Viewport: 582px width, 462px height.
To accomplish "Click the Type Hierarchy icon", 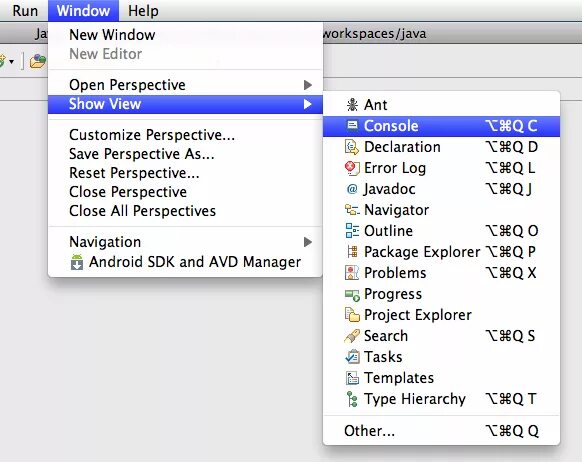I will [x=352, y=399].
